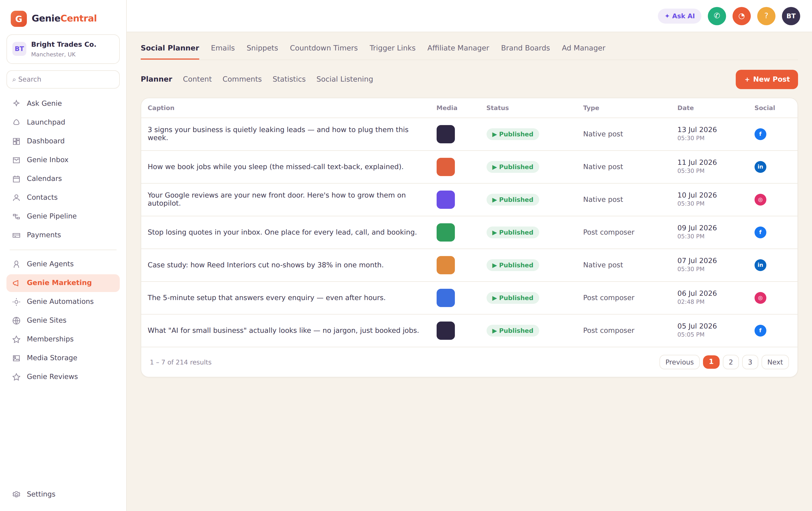
Task: Click the Calendars sidebar icon
Action: 16,179
